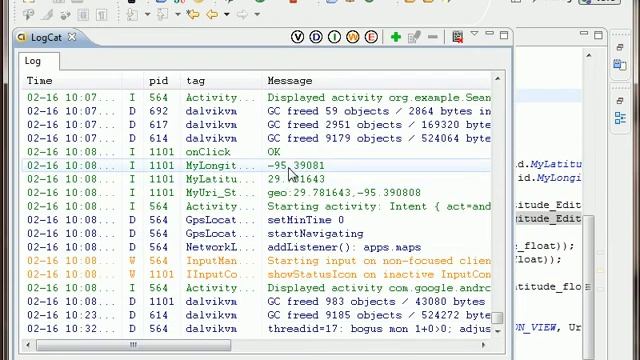
Task: Maximize the editor area on the right
Action: coord(598,35)
